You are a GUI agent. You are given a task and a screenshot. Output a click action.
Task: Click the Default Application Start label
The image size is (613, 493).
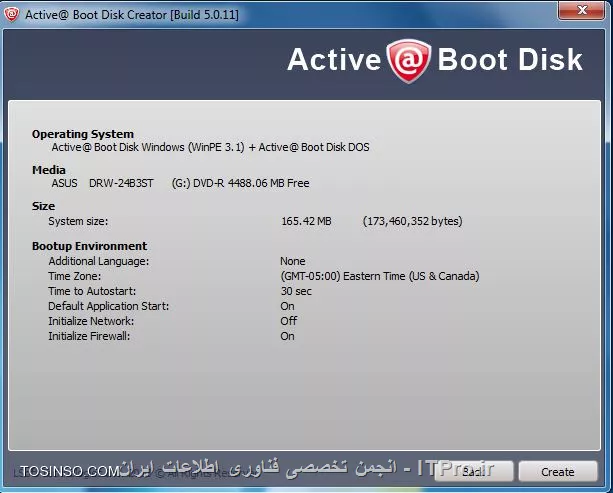[x=109, y=306]
